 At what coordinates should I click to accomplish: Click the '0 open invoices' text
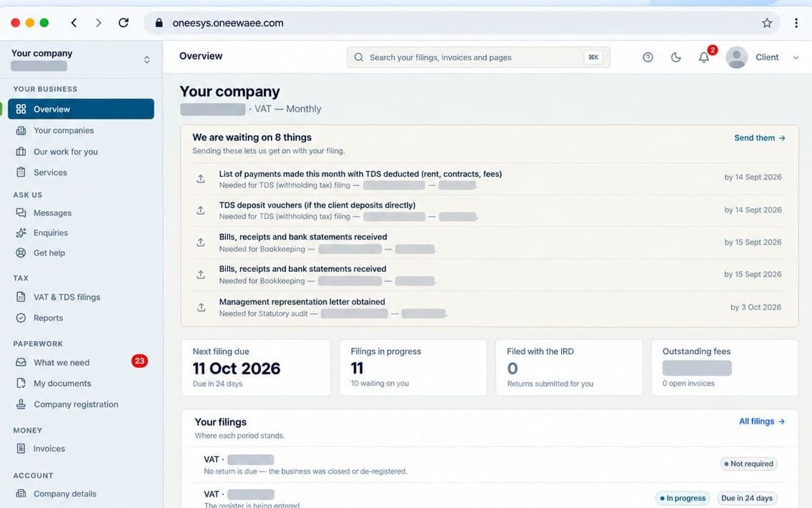point(688,384)
